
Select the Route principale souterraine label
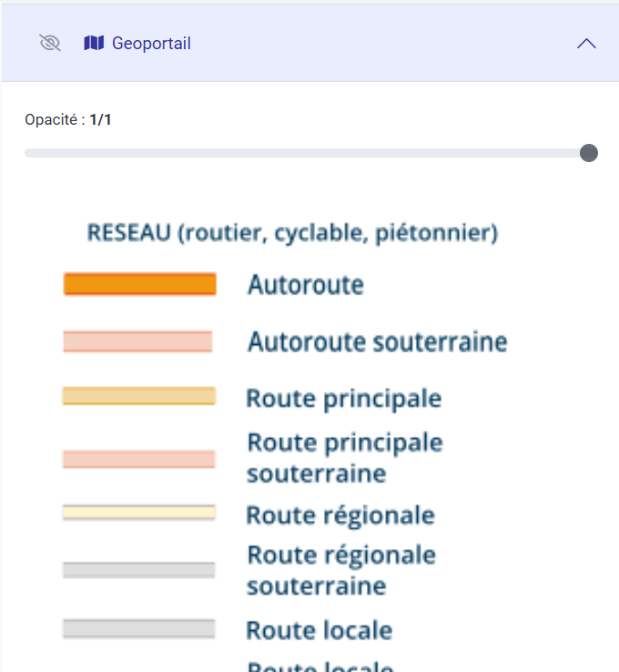(x=345, y=458)
